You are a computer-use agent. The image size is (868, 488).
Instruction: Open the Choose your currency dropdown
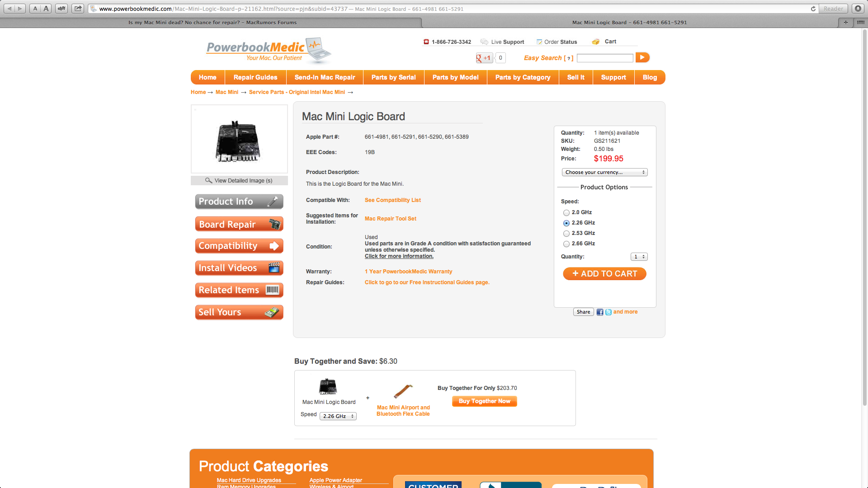click(605, 172)
